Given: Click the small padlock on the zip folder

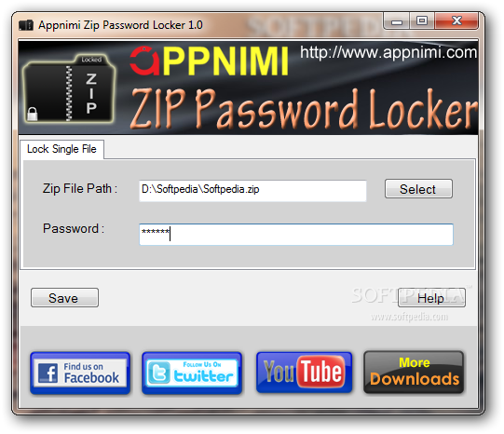Looking at the screenshot, I should 33,114.
